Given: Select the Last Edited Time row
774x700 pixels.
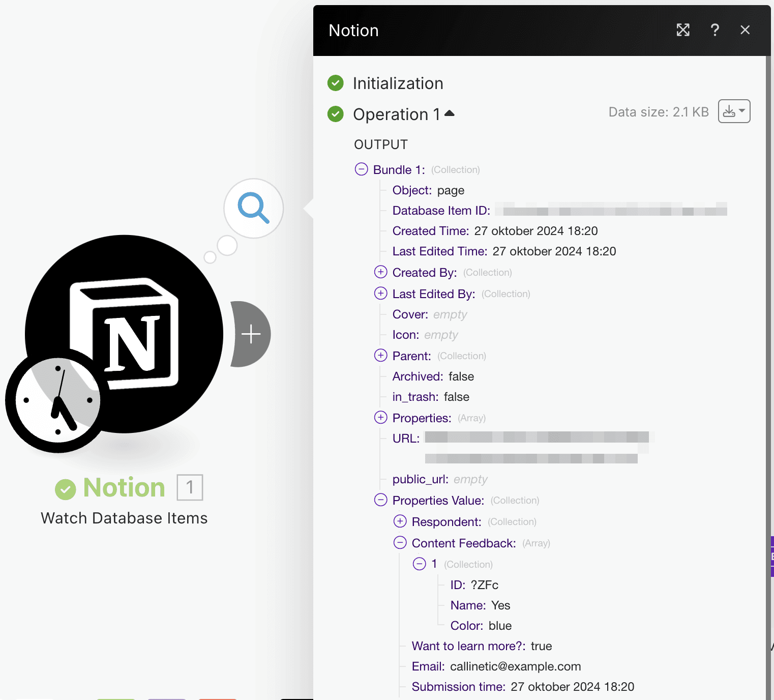Looking at the screenshot, I should point(504,251).
